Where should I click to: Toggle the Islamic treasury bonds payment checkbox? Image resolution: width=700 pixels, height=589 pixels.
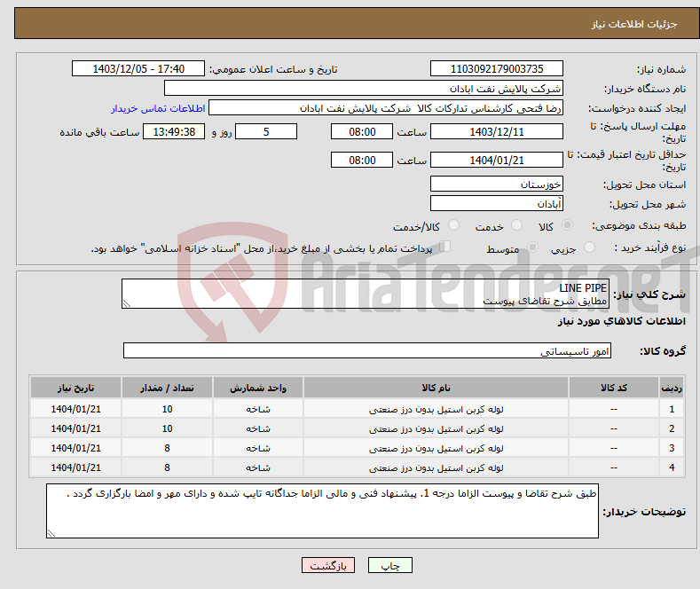(x=445, y=247)
